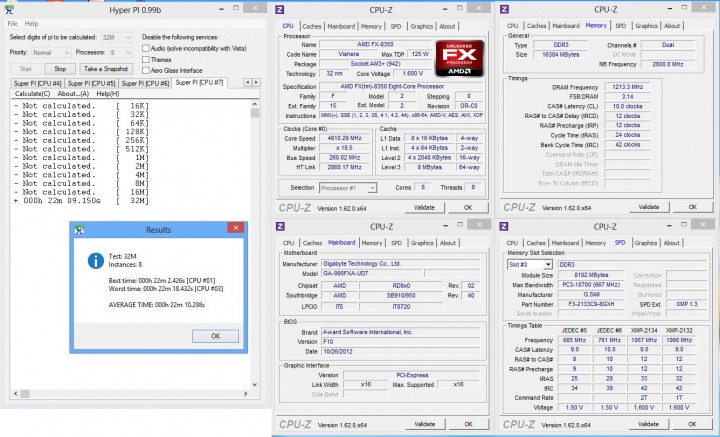720x437 pixels.
Task: Close the Results dialog with the X
Action: (x=236, y=228)
